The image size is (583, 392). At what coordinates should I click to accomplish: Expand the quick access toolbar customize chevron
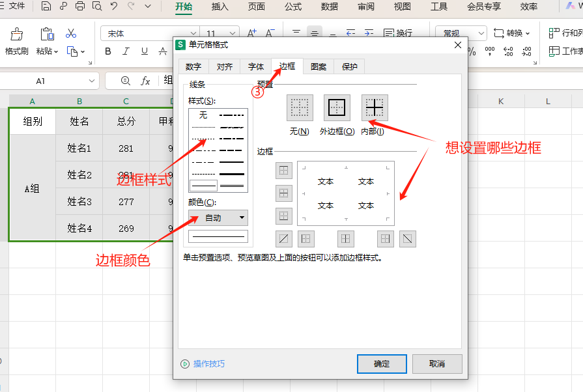click(x=148, y=7)
